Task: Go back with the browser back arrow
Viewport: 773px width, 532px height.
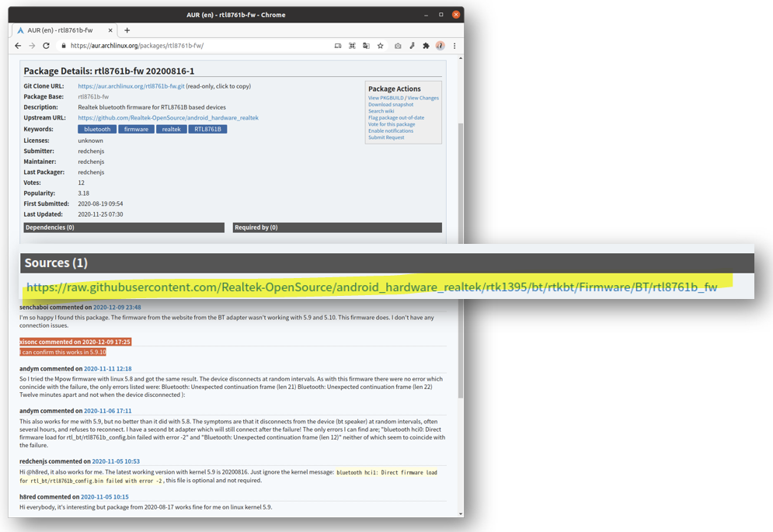Action: (x=18, y=46)
